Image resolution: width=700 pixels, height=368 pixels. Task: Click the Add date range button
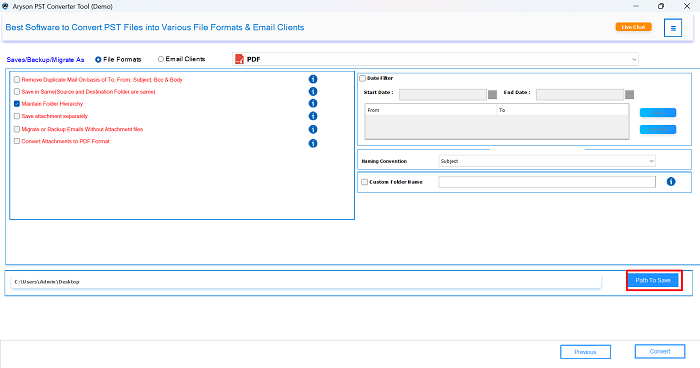(x=658, y=113)
